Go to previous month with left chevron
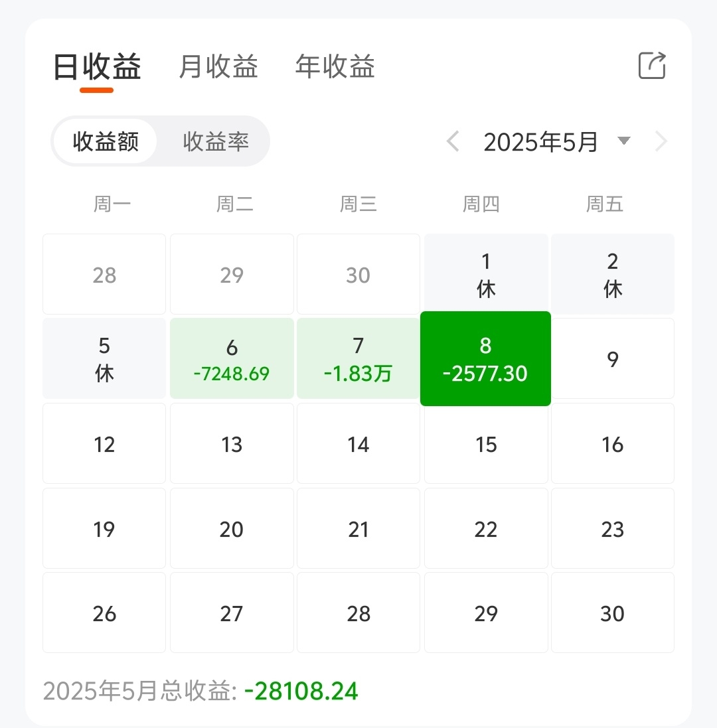This screenshot has height=728, width=717. 453,141
